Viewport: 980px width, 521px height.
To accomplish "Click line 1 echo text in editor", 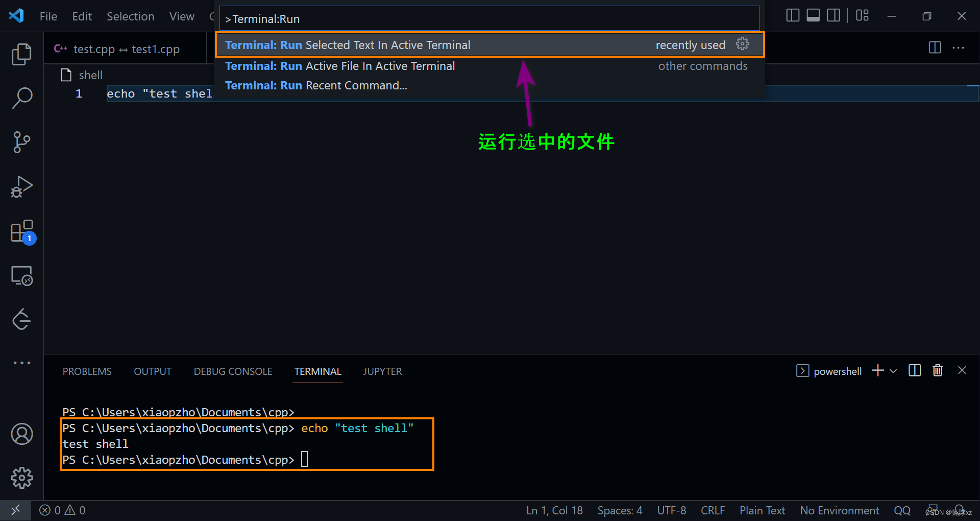I will tap(159, 93).
